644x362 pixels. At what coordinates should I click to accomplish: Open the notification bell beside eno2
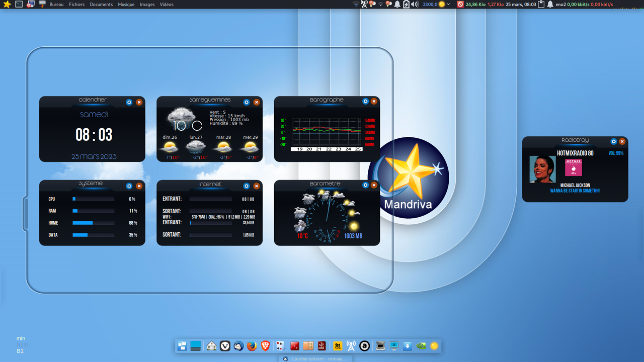coord(550,4)
